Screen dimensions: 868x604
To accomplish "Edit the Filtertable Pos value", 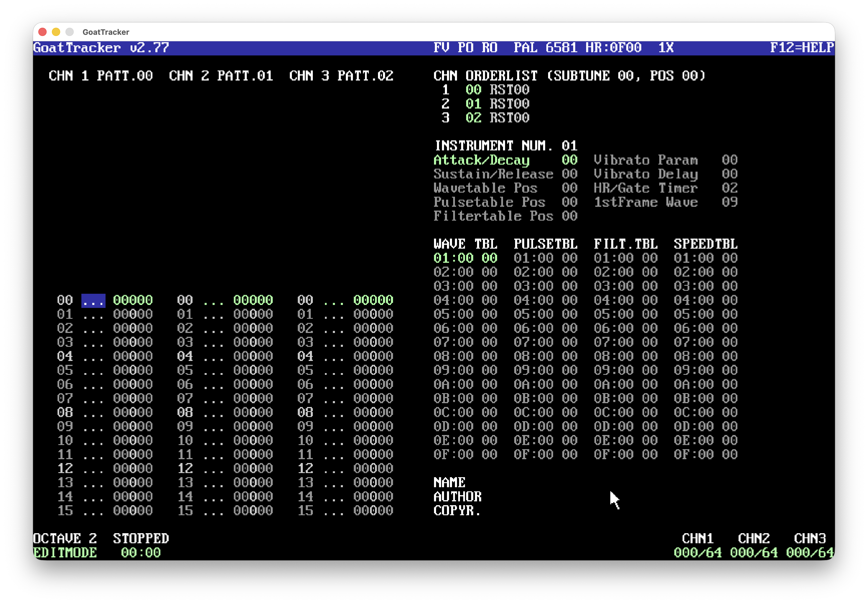I will tap(569, 216).
